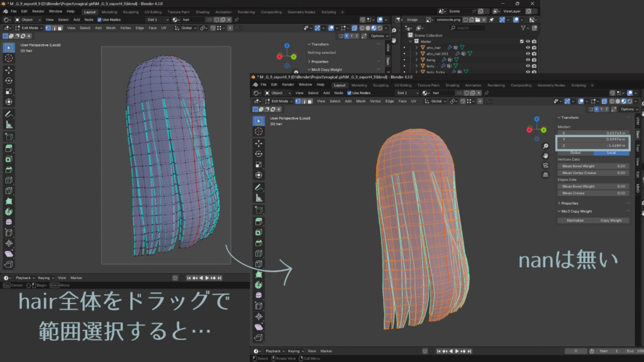Adjust the Mean Bevel Weight vertex slider
Image resolution: width=644 pixels, height=362 pixels.
[593, 166]
